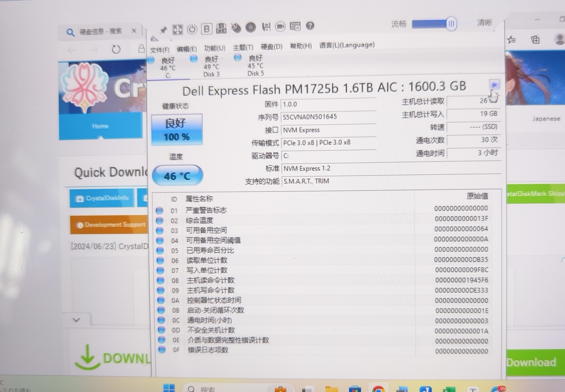
Task: Open the 功能(U) menu
Action: click(x=215, y=48)
